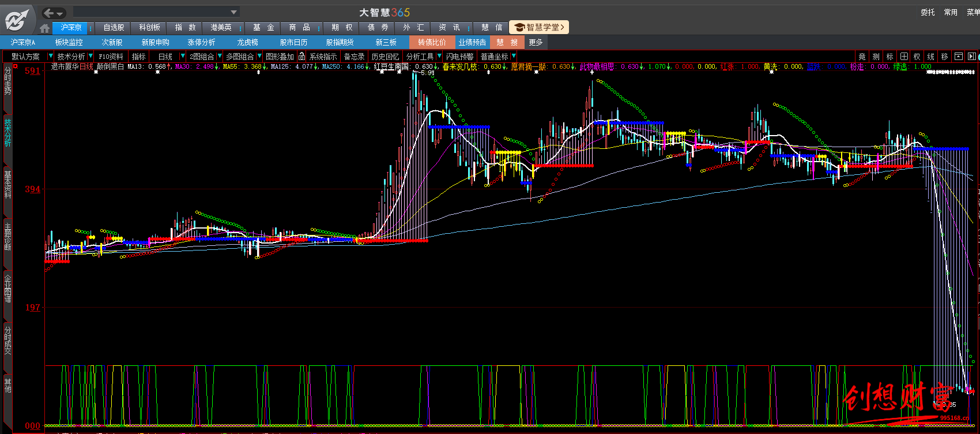Select the 外汇 tab
980x434 pixels.
point(413,28)
